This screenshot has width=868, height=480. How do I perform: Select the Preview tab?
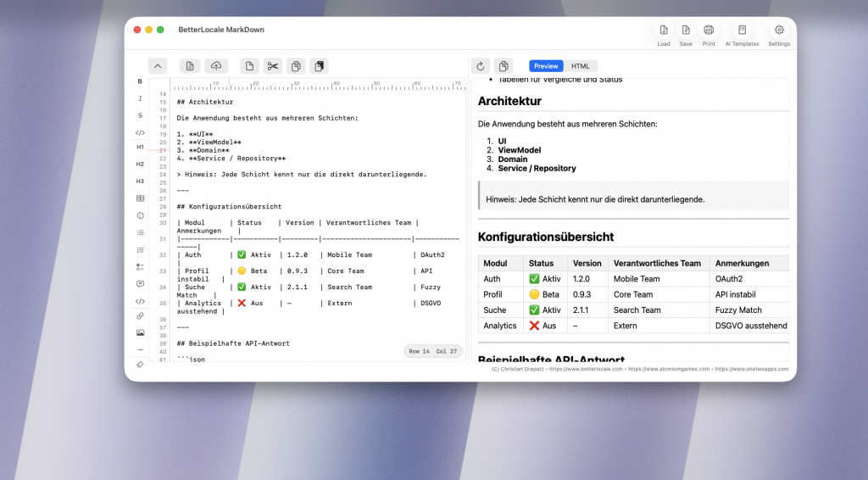pos(546,66)
